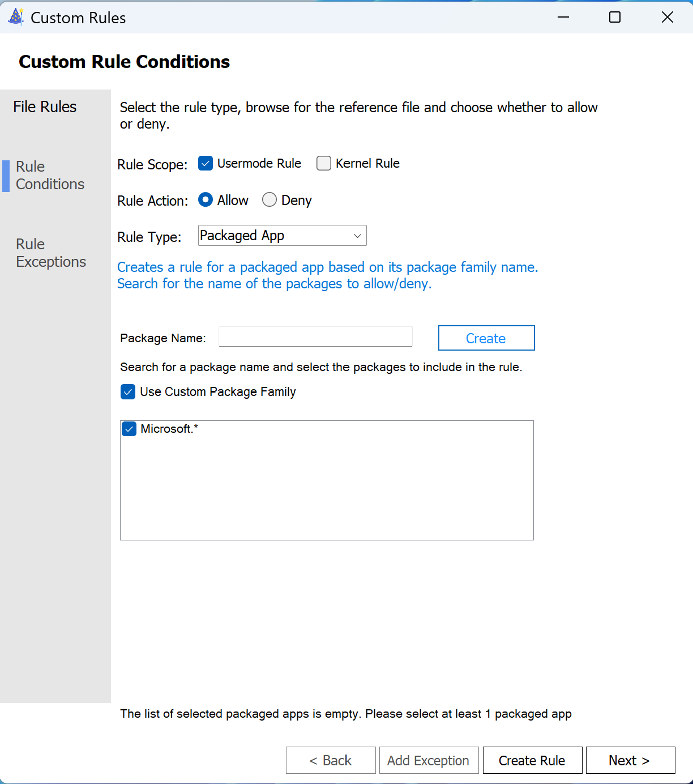The image size is (693, 784).
Task: Switch to Rule Exceptions page
Action: pyautogui.click(x=51, y=253)
